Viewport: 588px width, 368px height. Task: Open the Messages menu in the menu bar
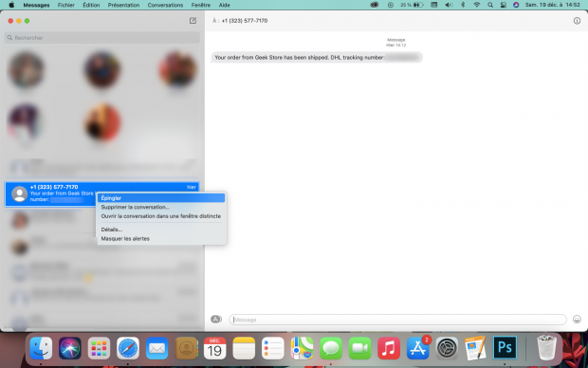click(36, 5)
